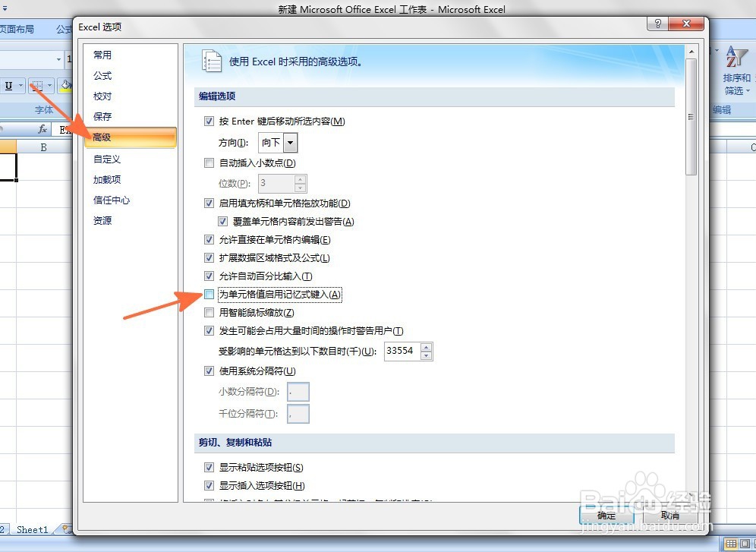Click the 千位分隔符 input box
This screenshot has height=552, width=756.
coord(298,414)
